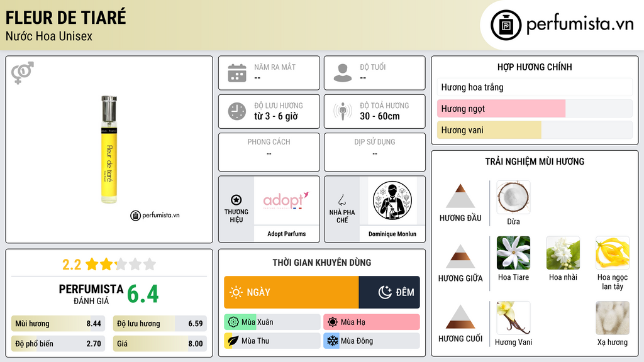The height and width of the screenshot is (362, 644).
Task: Click the sillage icon beside Độ toả hương
Action: (x=343, y=111)
